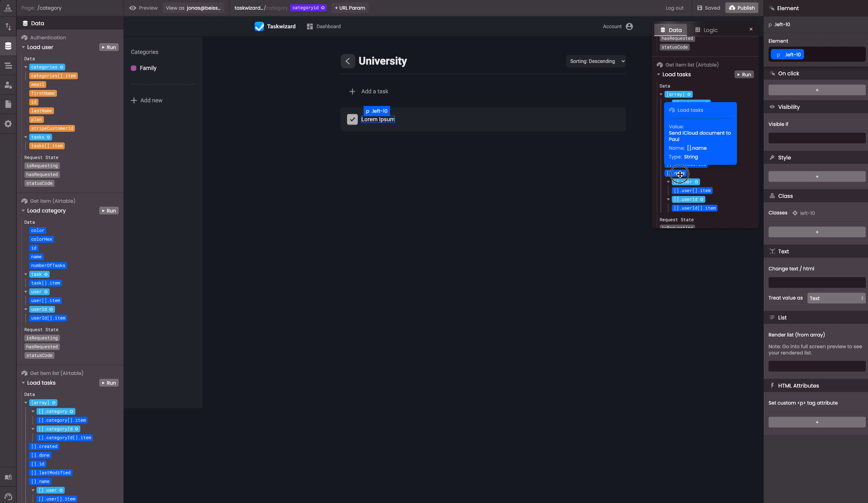
Task: Open the Users panel via the user-lock icon
Action: click(8, 85)
